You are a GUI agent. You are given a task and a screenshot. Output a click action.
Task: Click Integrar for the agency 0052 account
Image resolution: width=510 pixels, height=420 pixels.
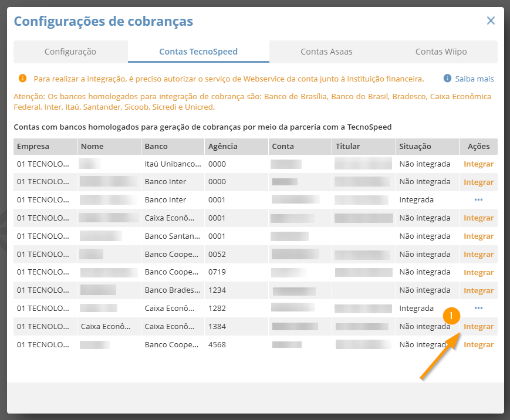pos(478,255)
